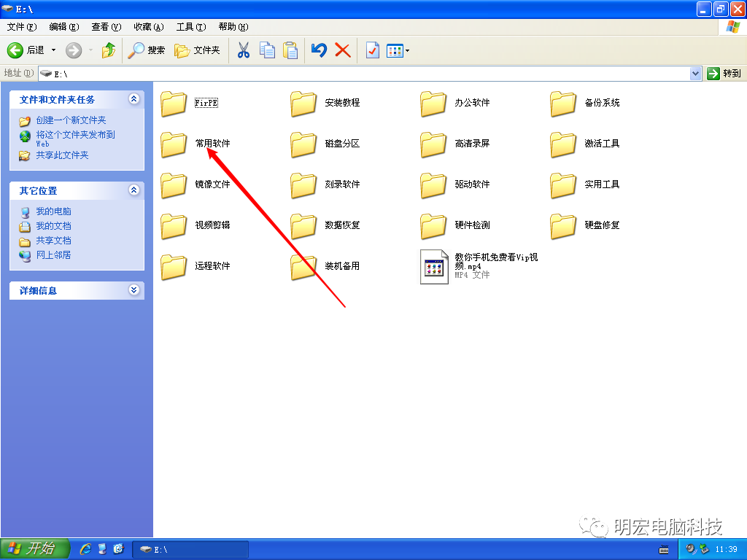Click 创建一个新文件夹 link
This screenshot has height=560, width=747.
coord(71,120)
